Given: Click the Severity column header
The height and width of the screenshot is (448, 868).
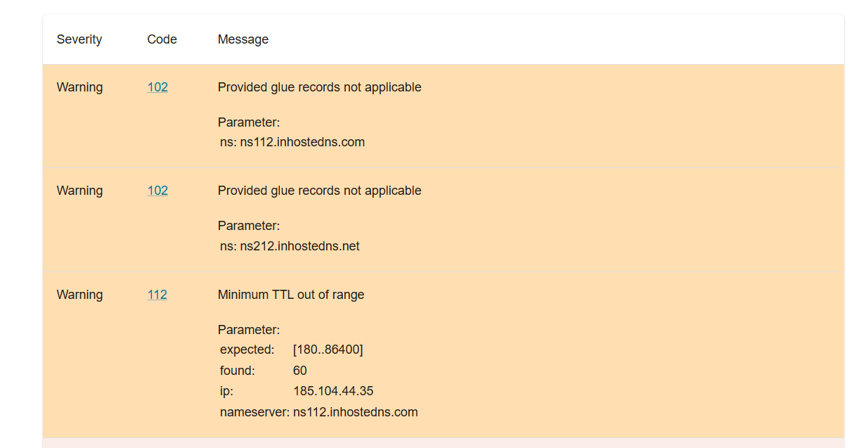Looking at the screenshot, I should pos(79,39).
